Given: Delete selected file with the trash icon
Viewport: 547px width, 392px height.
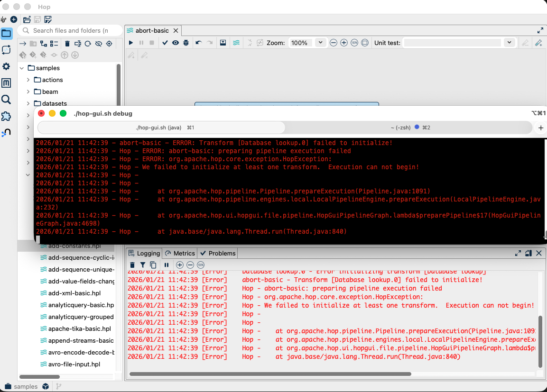Looking at the screenshot, I should coord(67,44).
